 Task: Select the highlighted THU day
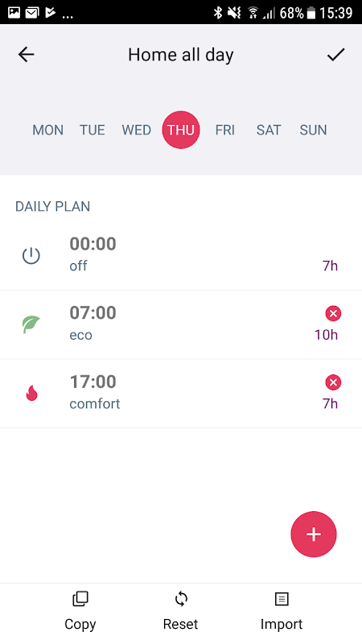click(x=181, y=130)
